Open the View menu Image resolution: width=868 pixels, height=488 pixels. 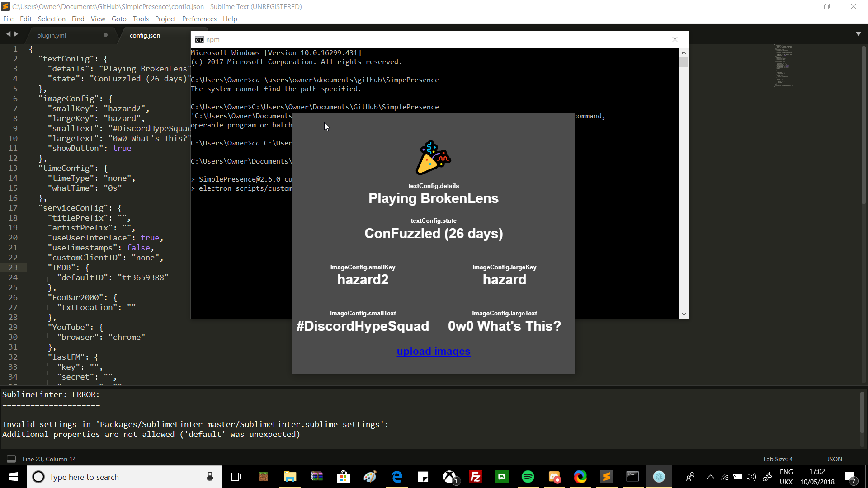coord(98,19)
